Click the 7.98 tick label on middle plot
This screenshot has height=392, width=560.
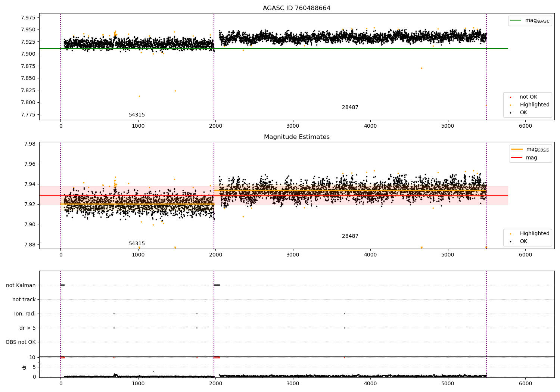[x=29, y=144]
